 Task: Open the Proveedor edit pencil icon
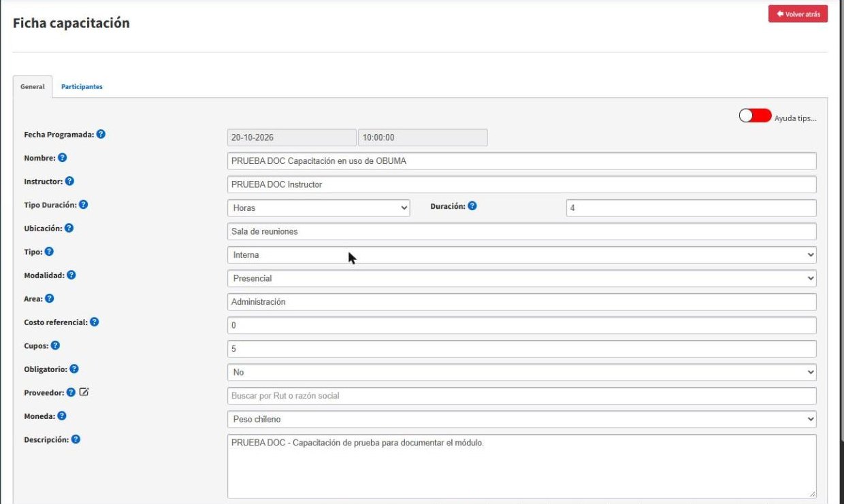(84, 392)
